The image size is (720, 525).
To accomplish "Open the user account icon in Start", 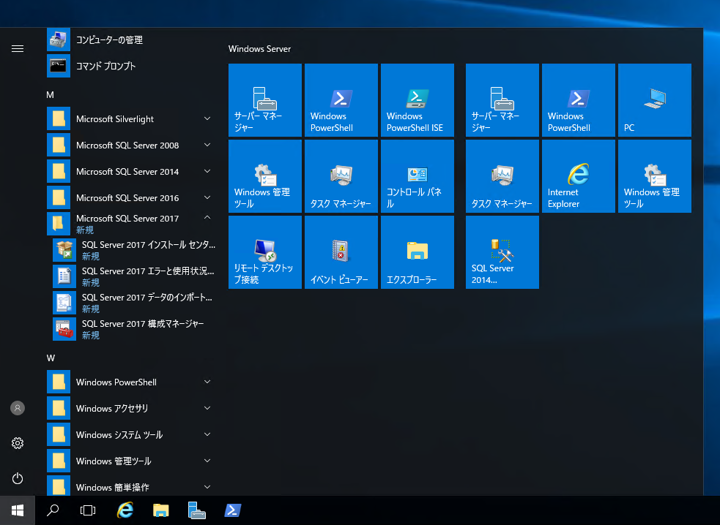I will [x=17, y=408].
